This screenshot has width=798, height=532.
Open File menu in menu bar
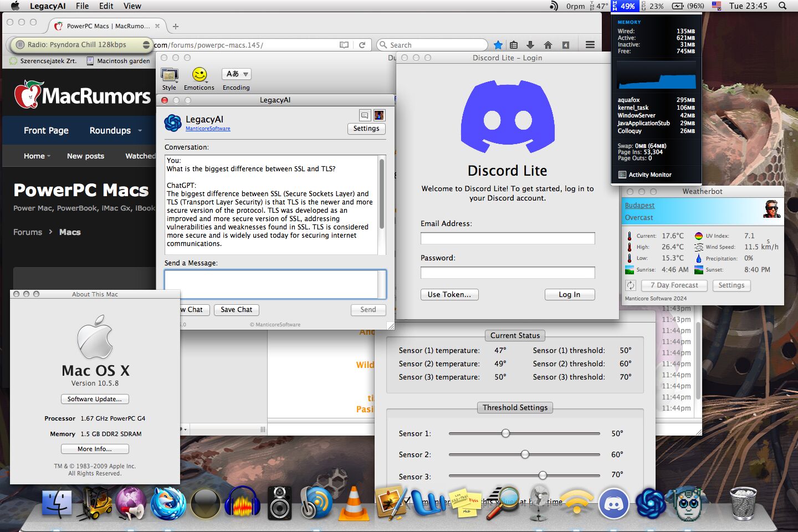tap(83, 6)
